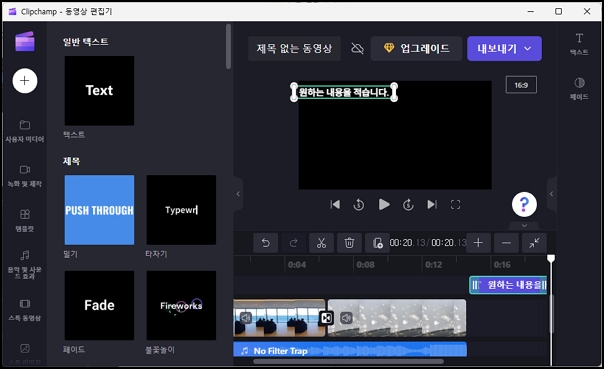Select the second video clip on timeline
This screenshot has height=369, width=604.
397,318
